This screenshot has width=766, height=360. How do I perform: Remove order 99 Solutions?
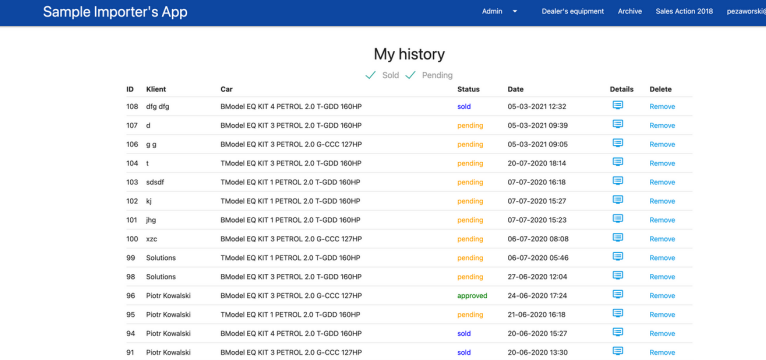(x=662, y=258)
